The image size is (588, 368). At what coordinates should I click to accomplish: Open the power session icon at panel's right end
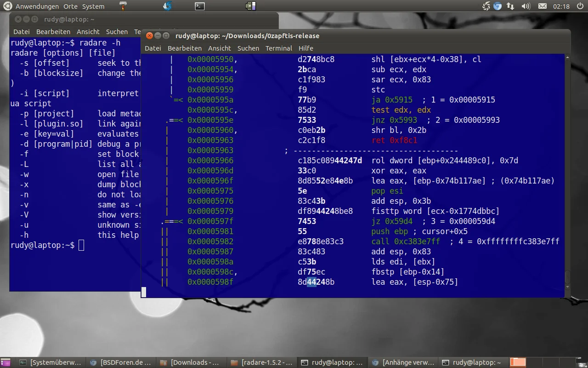click(579, 6)
